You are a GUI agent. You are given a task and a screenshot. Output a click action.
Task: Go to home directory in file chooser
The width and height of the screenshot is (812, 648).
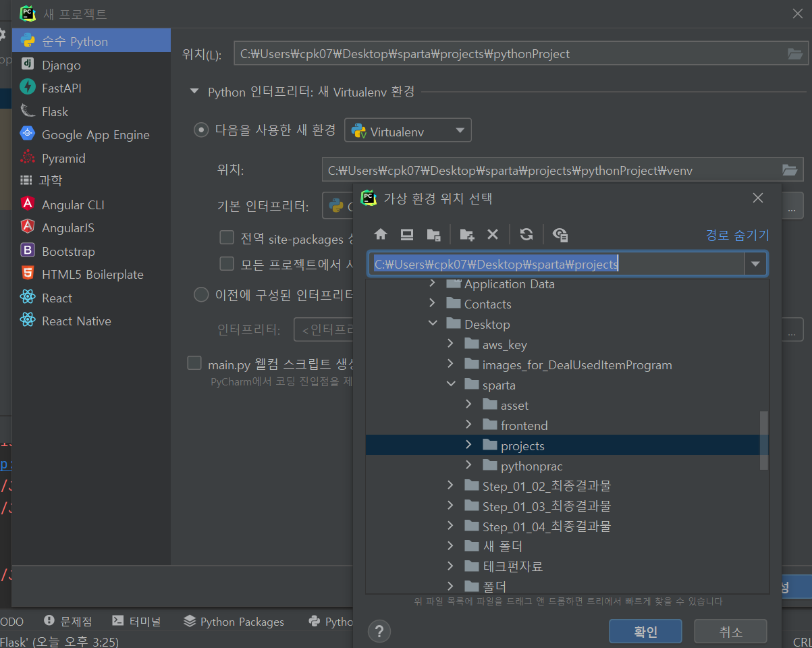381,234
